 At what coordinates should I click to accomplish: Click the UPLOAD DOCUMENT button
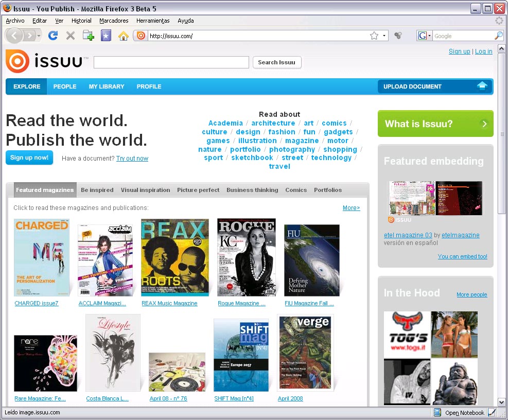pyautogui.click(x=435, y=86)
